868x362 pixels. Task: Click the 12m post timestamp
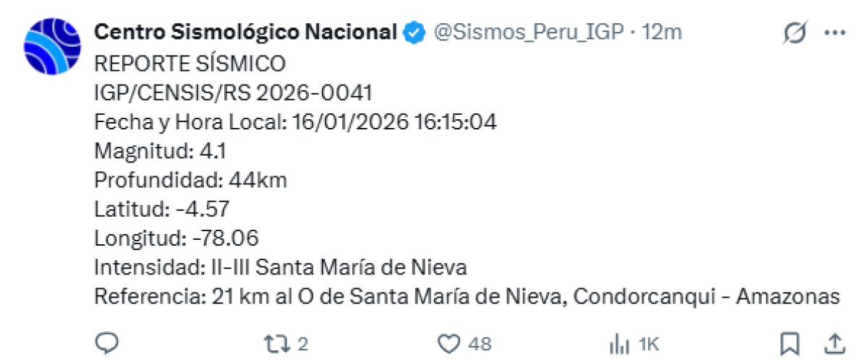tap(663, 33)
